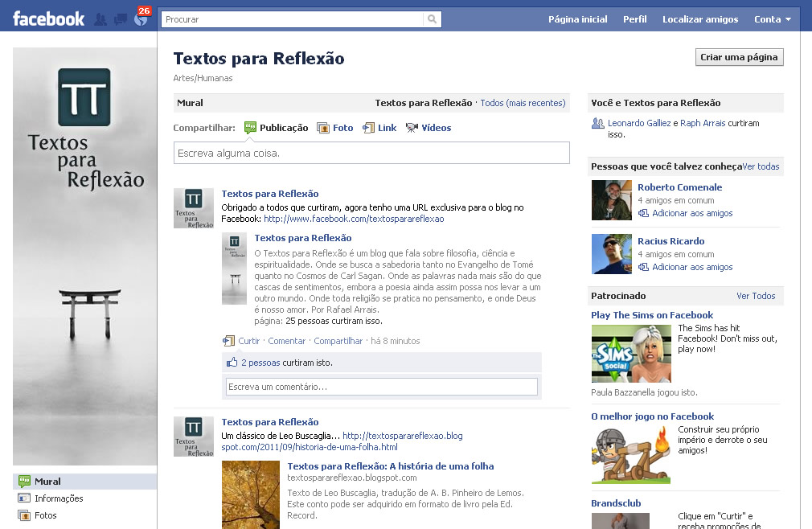Image resolution: width=812 pixels, height=529 pixels.
Task: Click Todos (mais recentes) filter link
Action: (523, 103)
